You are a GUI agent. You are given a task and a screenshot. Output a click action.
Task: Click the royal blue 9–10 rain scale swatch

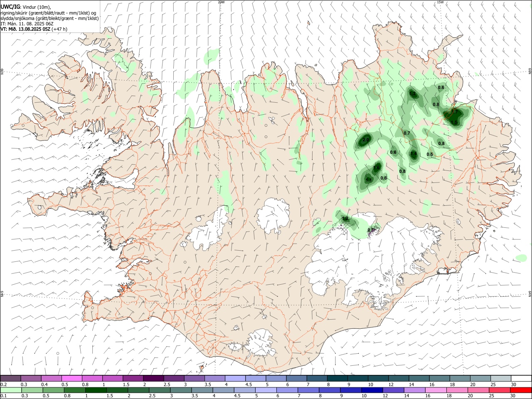(x=350, y=390)
